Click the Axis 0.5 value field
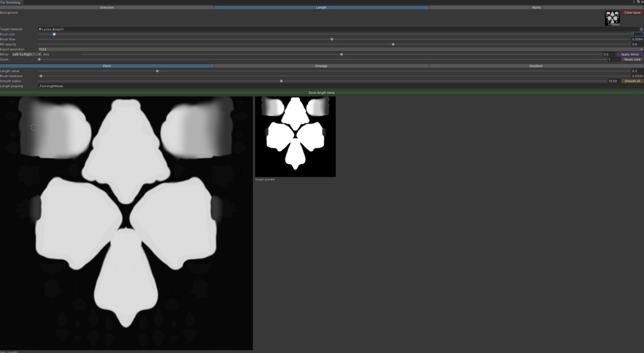This screenshot has height=353, width=644. [x=609, y=54]
